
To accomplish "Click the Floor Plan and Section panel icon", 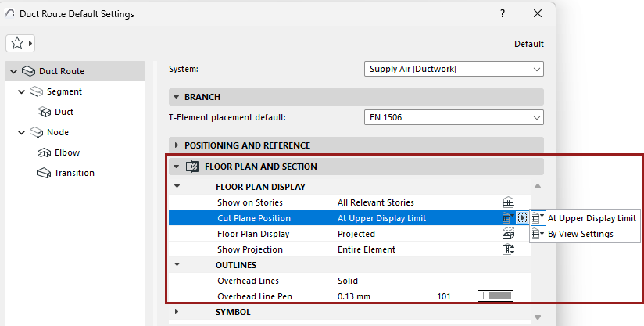I will pos(191,167).
